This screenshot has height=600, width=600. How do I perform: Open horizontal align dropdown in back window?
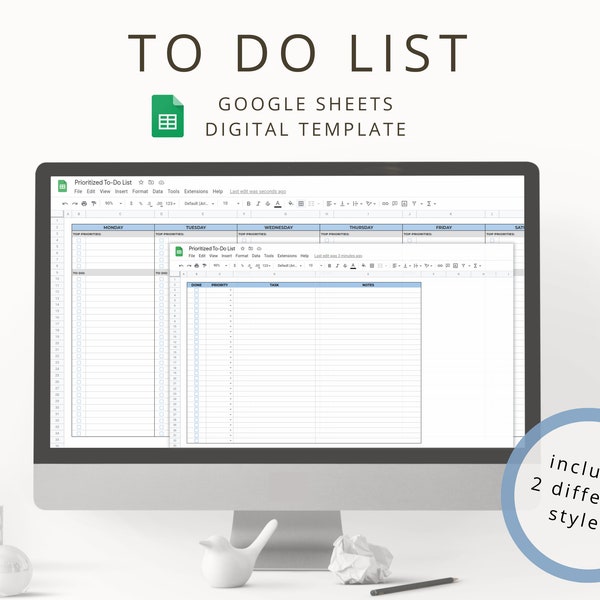pyautogui.click(x=331, y=204)
